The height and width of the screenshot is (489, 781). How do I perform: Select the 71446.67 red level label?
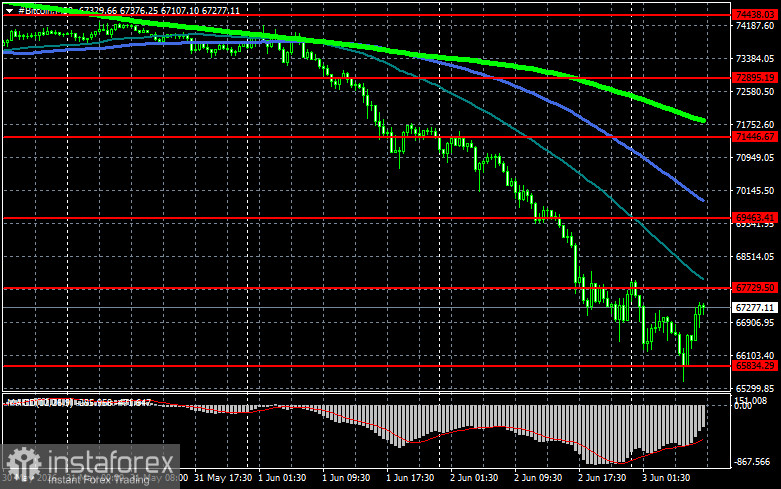(755, 136)
